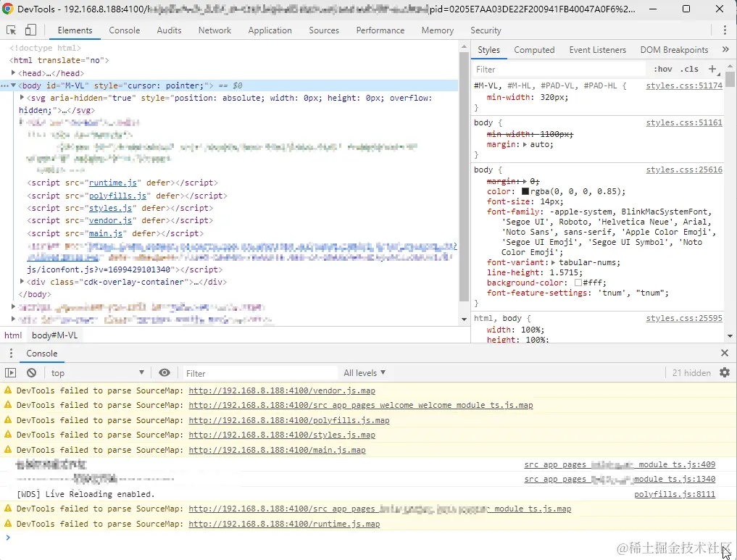The width and height of the screenshot is (737, 560).
Task: Toggle element state with the :hov button
Action: point(662,68)
